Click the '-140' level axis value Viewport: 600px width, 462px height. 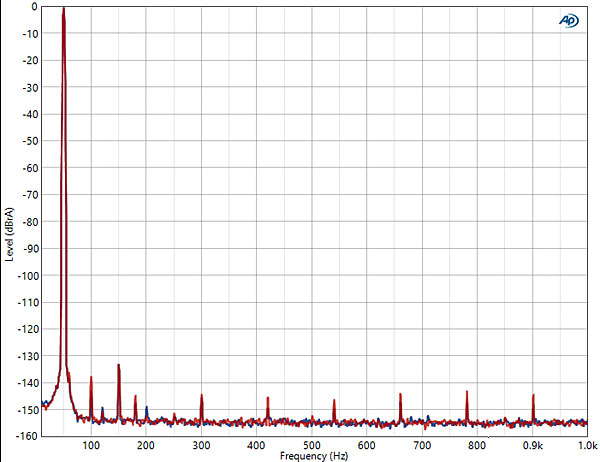(x=28, y=383)
